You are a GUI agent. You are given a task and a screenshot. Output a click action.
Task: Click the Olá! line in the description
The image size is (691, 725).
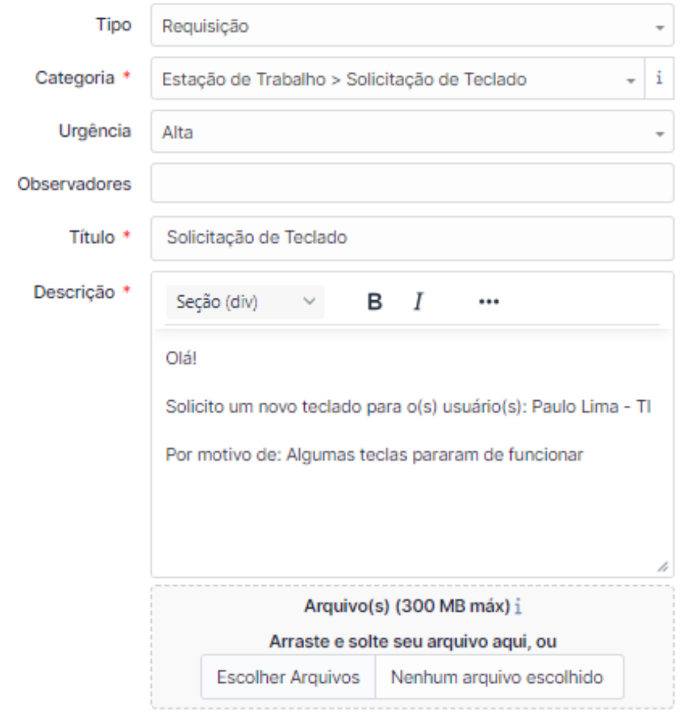pos(184,358)
